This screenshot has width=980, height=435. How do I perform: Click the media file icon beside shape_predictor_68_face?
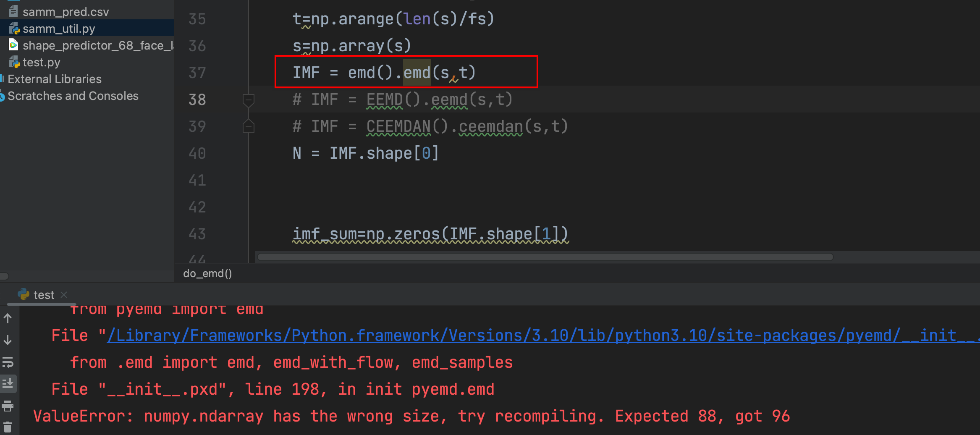[x=13, y=45]
